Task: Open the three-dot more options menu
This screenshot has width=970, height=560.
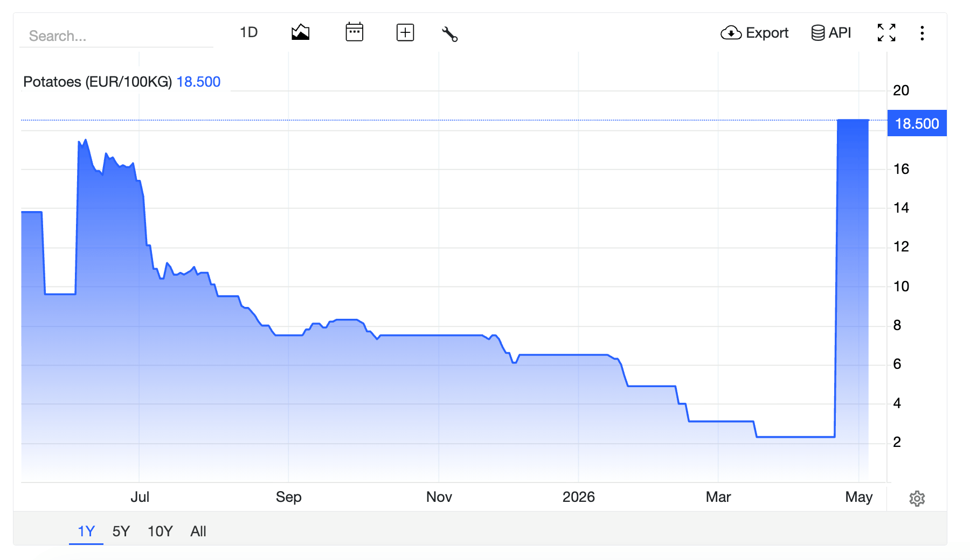Action: click(x=922, y=33)
